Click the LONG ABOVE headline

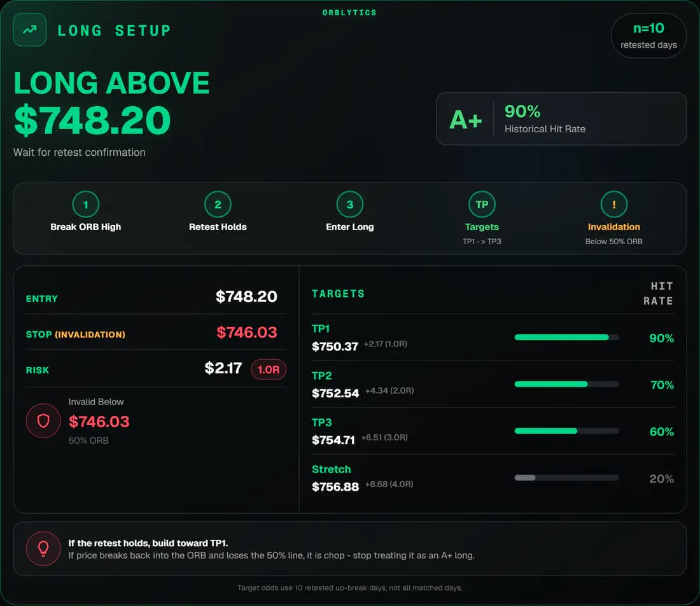coord(111,83)
